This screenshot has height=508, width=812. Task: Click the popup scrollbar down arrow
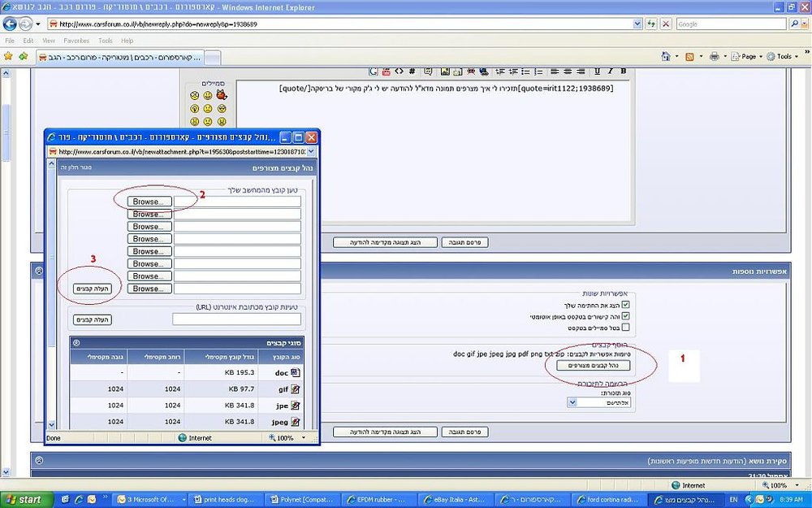pyautogui.click(x=51, y=424)
